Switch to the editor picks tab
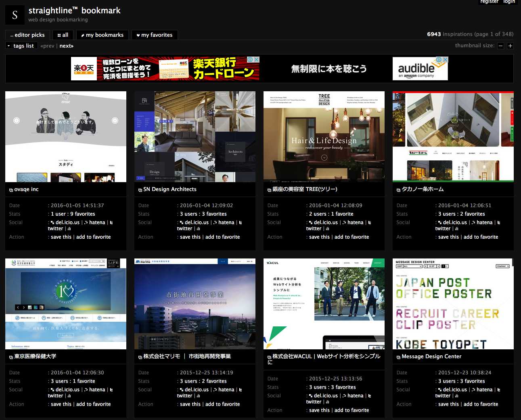Screen dimensions: 521x420 point(27,35)
